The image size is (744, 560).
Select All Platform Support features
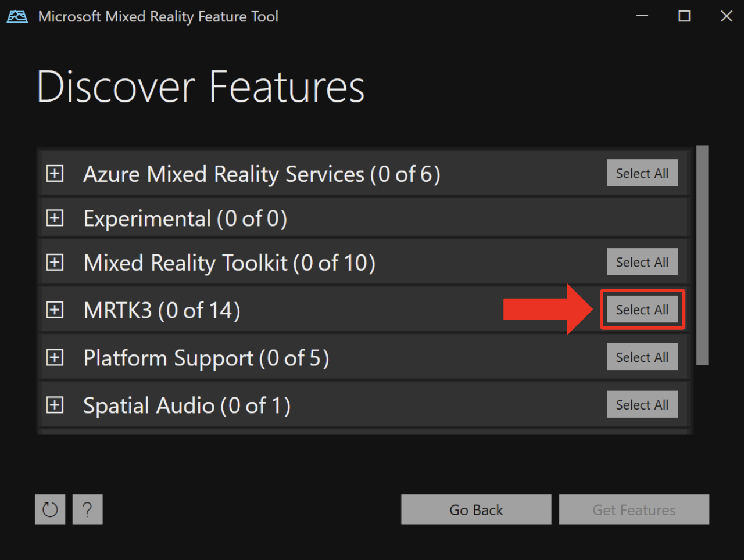pos(642,357)
